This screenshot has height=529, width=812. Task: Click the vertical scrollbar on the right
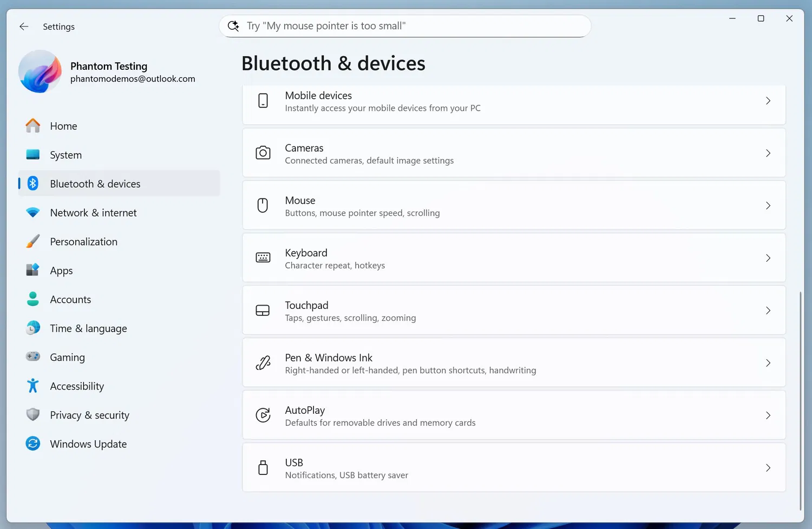801,400
